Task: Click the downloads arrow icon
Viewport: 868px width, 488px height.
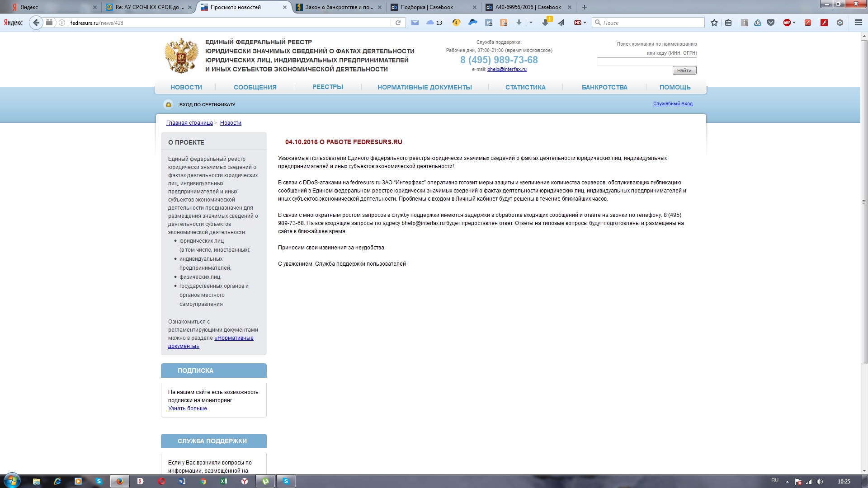Action: [x=519, y=23]
